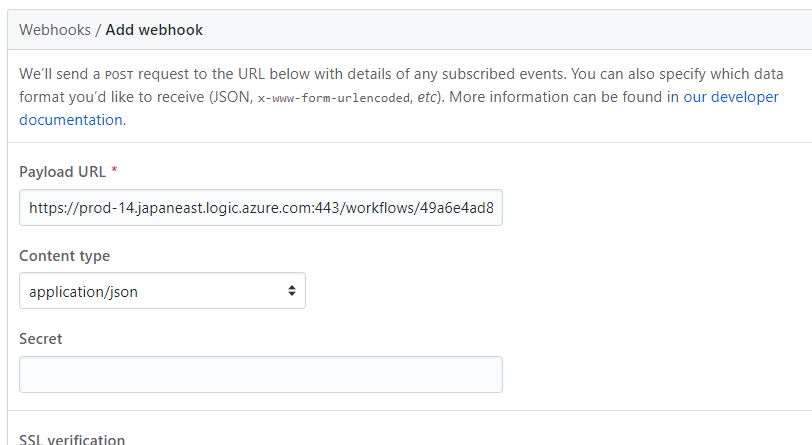The image size is (812, 445).
Task: Click the slash separator in the breadcrumb
Action: (98, 30)
